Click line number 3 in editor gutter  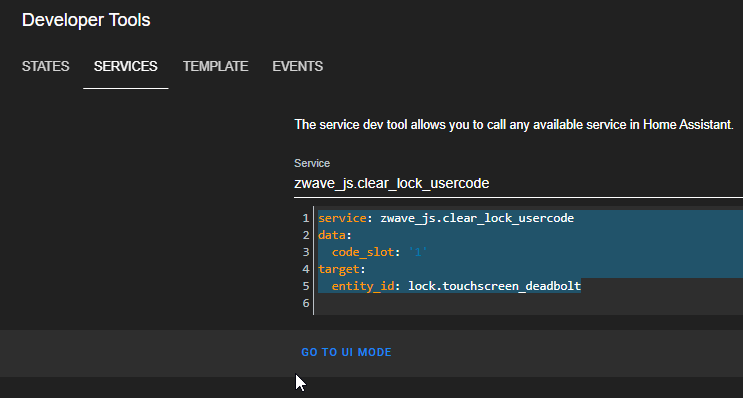tap(306, 252)
